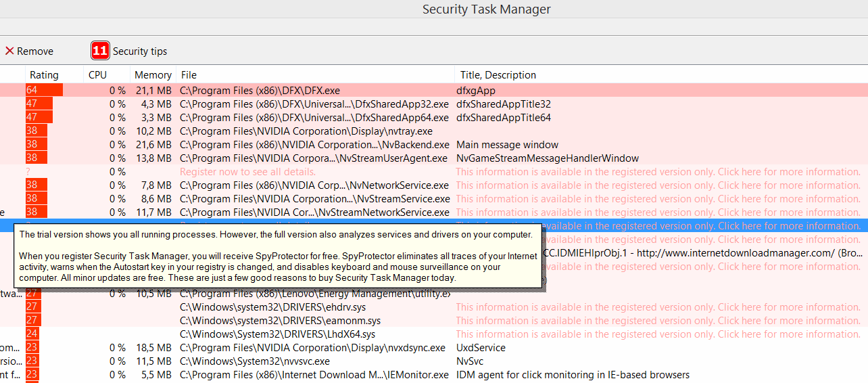Sort by the CPU column header
The width and height of the screenshot is (868, 383).
tap(97, 75)
